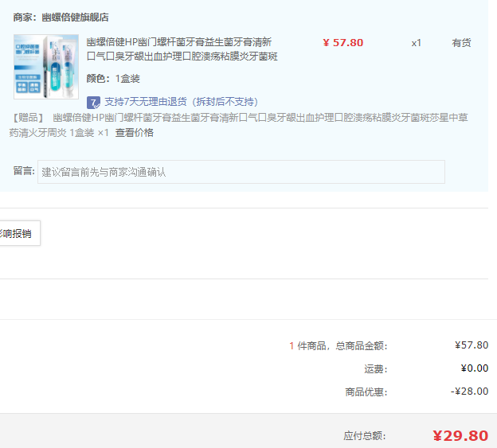Click the partially visible 影响报销 button
Viewport: 497px width, 448px height.
pos(19,233)
